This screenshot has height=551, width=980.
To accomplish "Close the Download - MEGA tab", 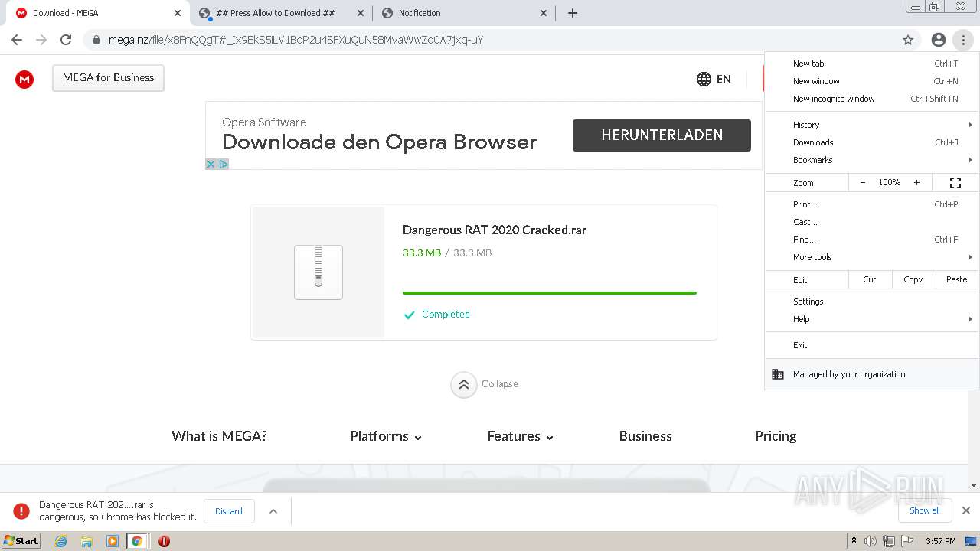I will [177, 13].
